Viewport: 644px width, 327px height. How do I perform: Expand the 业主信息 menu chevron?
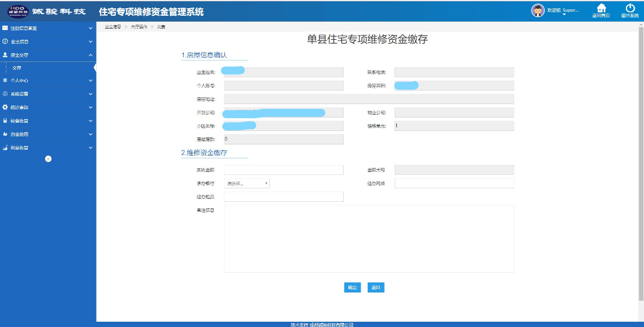coord(91,42)
